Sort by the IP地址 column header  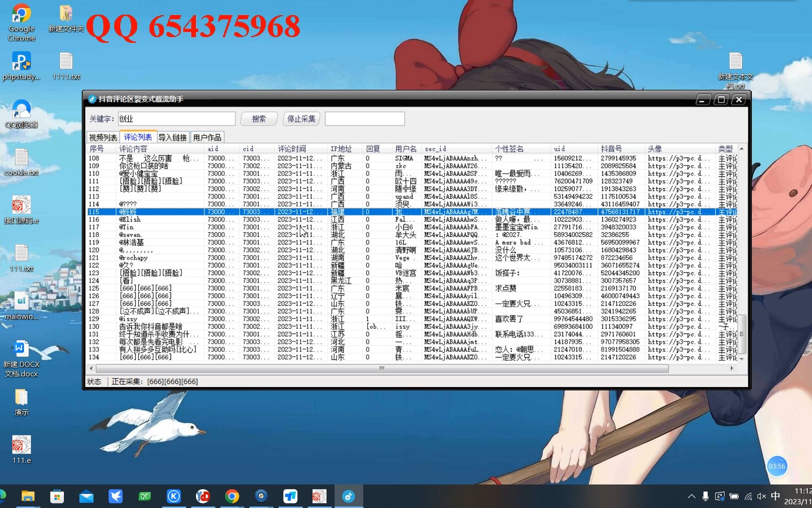pyautogui.click(x=345, y=149)
